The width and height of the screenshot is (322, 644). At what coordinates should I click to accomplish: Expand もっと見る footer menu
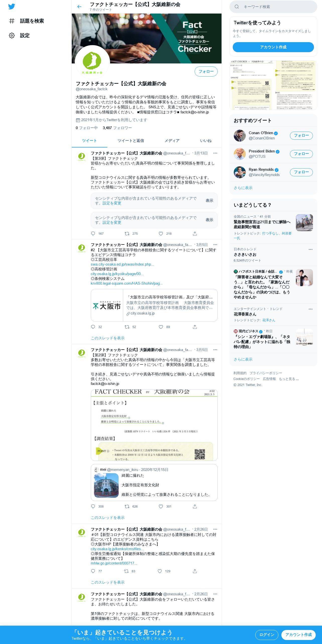point(289,379)
